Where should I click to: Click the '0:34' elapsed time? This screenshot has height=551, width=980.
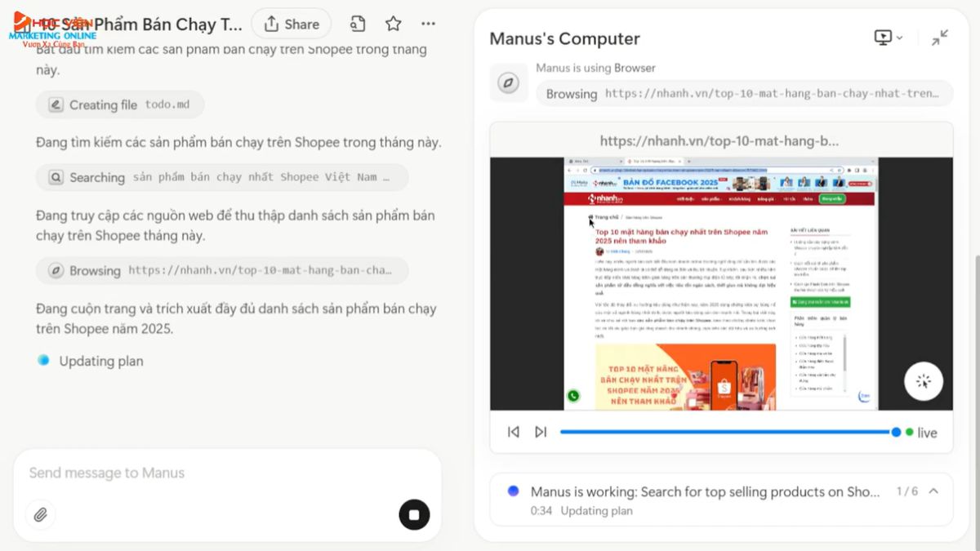[x=541, y=511]
